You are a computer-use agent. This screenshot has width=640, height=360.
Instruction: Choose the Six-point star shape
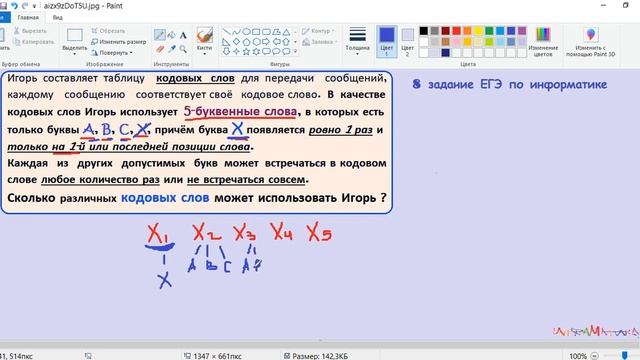[256, 51]
